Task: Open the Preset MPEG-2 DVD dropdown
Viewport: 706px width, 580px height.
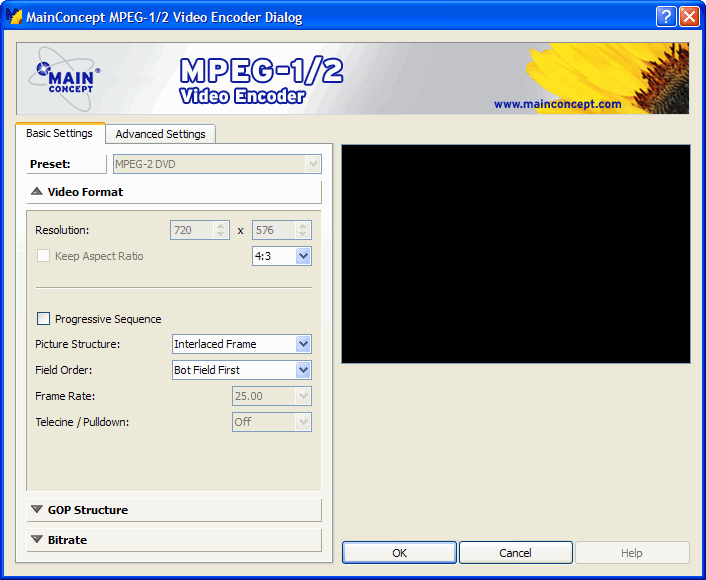Action: (313, 164)
